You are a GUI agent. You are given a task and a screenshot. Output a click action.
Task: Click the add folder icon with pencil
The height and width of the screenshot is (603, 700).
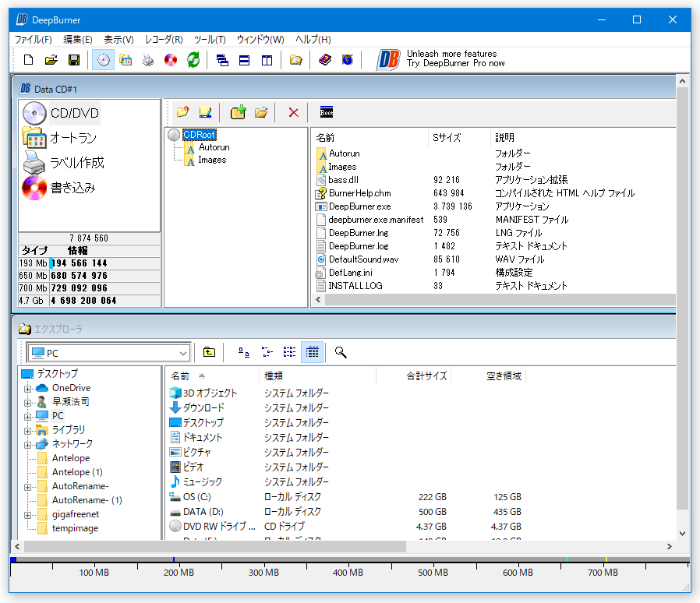[x=182, y=112]
